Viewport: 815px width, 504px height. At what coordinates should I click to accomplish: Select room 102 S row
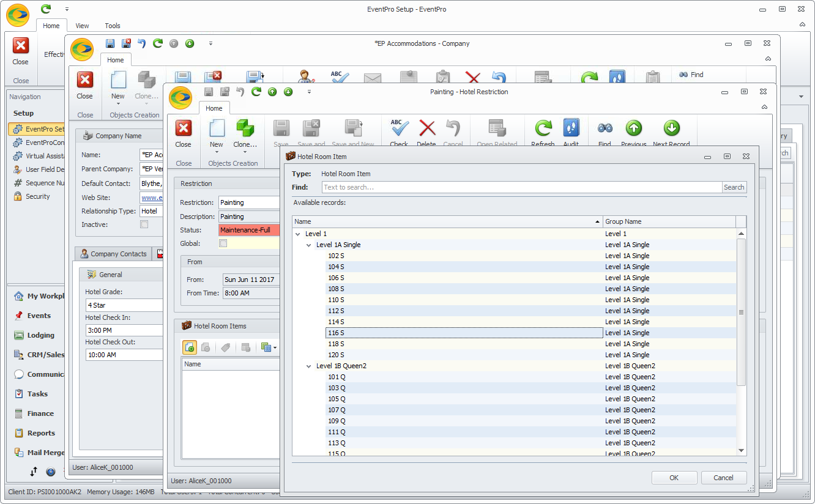click(515, 256)
